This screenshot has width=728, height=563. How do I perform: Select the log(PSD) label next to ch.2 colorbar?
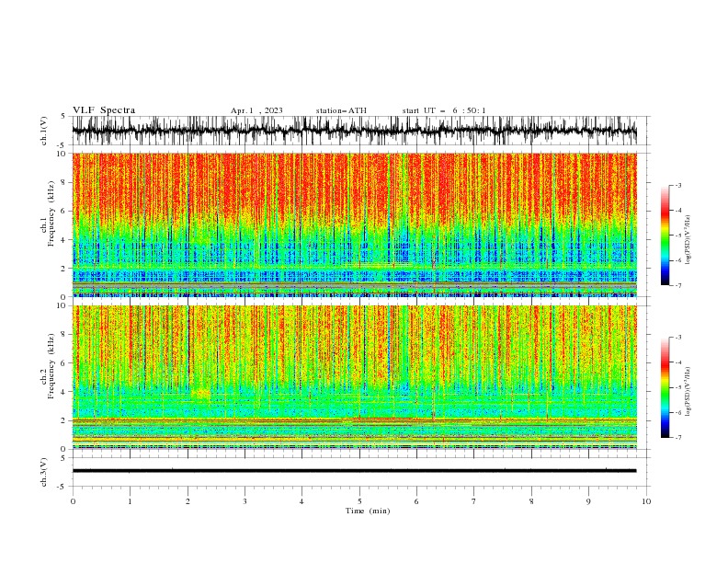tap(688, 391)
